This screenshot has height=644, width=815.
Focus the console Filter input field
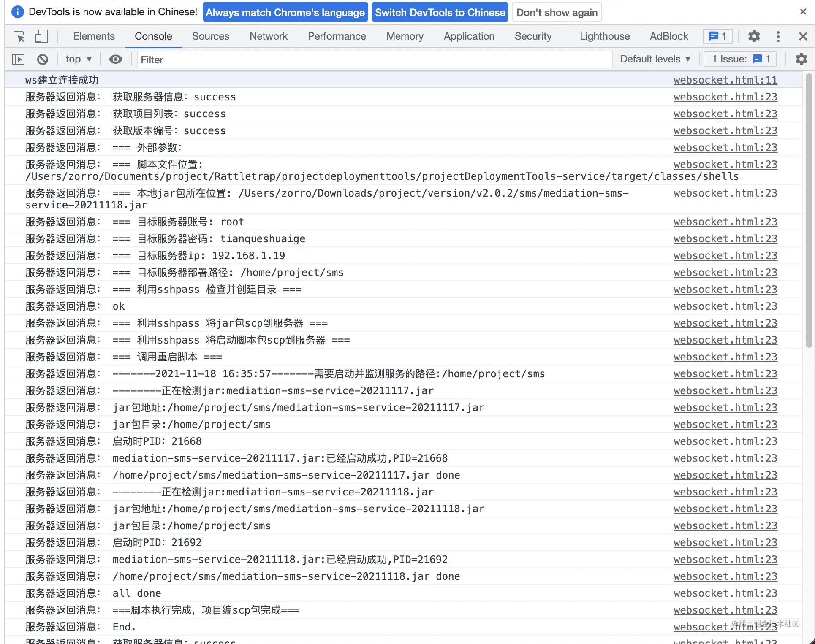coord(375,60)
